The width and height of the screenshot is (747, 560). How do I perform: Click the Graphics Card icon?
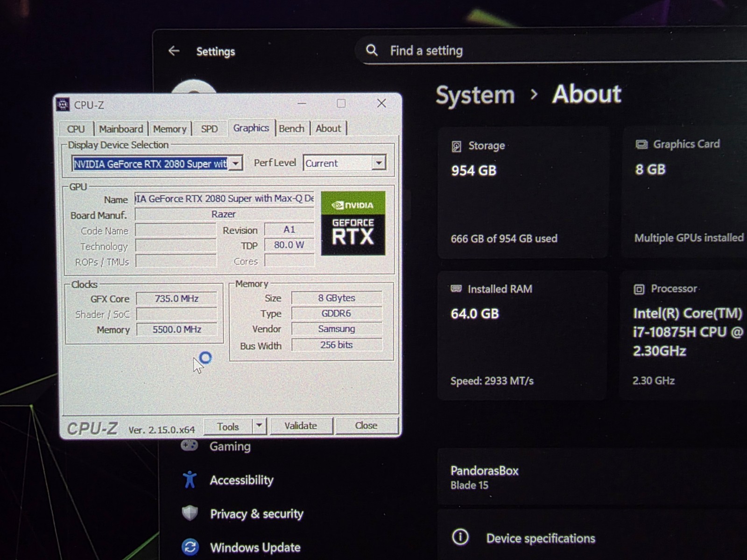[641, 145]
